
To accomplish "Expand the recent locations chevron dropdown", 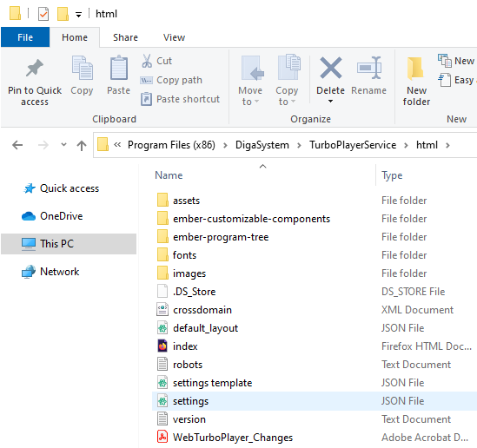I will [63, 145].
